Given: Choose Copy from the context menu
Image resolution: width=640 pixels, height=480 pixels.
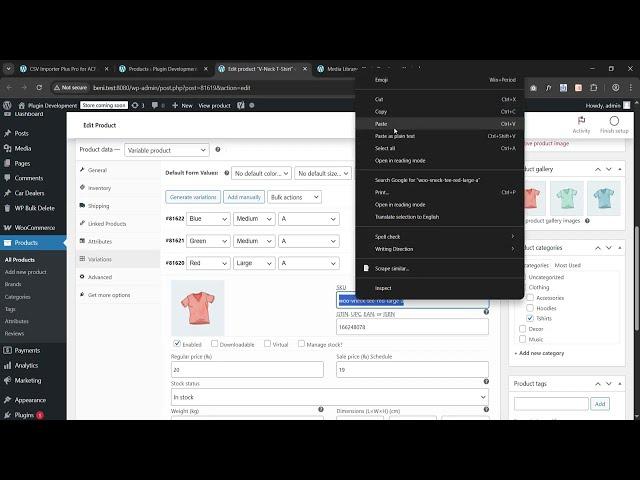Looking at the screenshot, I should pos(440,111).
